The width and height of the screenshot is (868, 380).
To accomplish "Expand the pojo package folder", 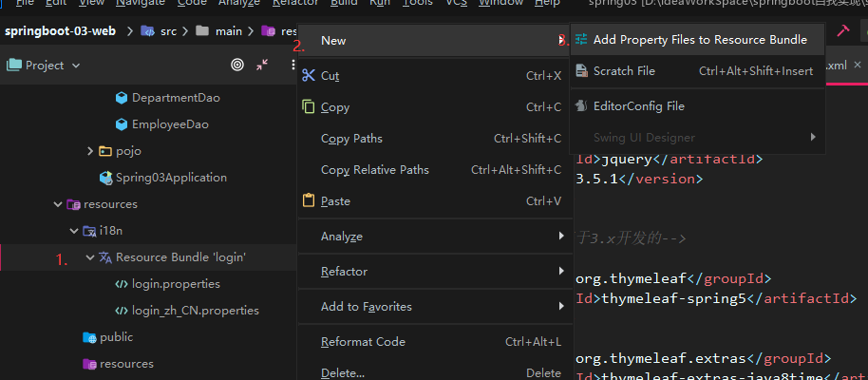I will click(x=89, y=151).
